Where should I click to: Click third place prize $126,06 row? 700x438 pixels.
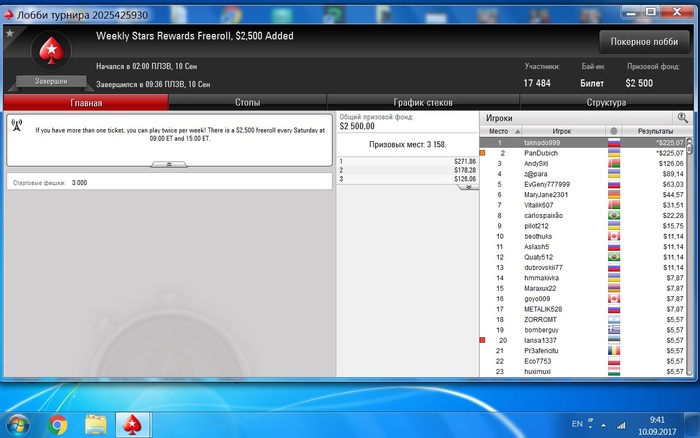408,179
